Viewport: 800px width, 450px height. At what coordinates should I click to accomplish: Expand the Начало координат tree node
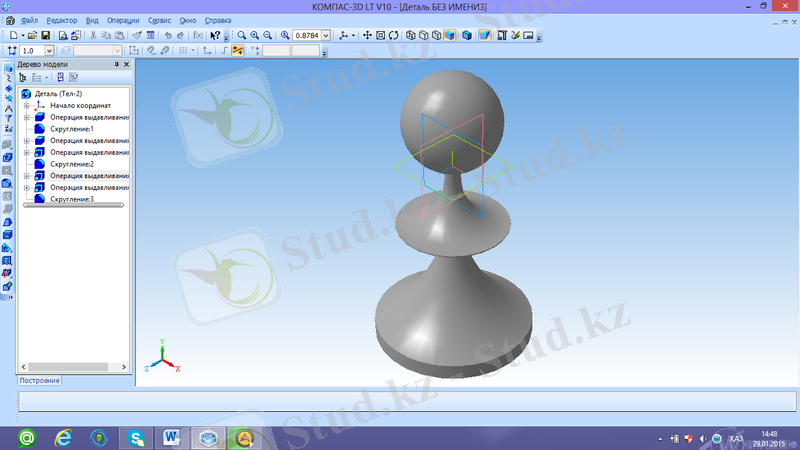point(27,106)
